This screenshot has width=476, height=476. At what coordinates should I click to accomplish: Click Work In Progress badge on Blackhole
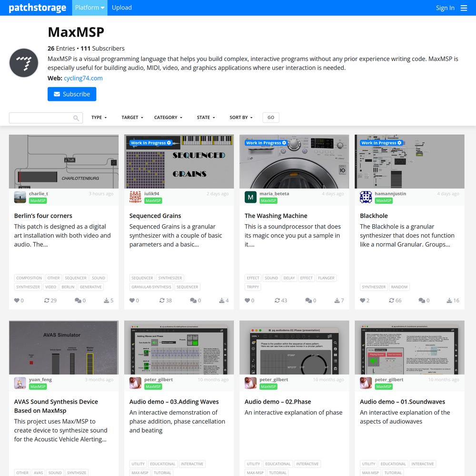[382, 143]
